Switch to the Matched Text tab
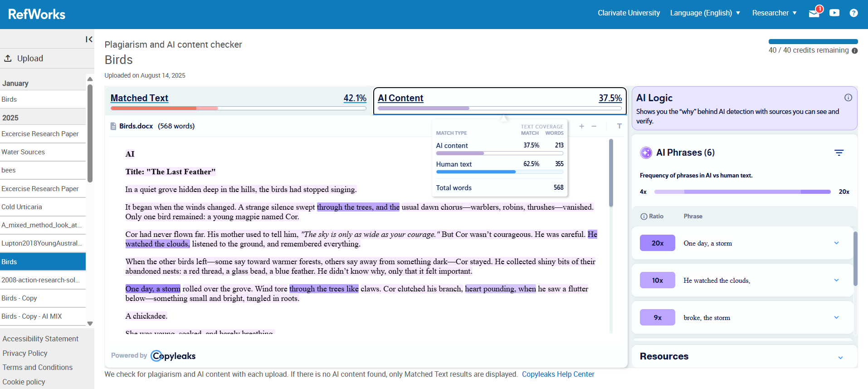 pos(239,100)
